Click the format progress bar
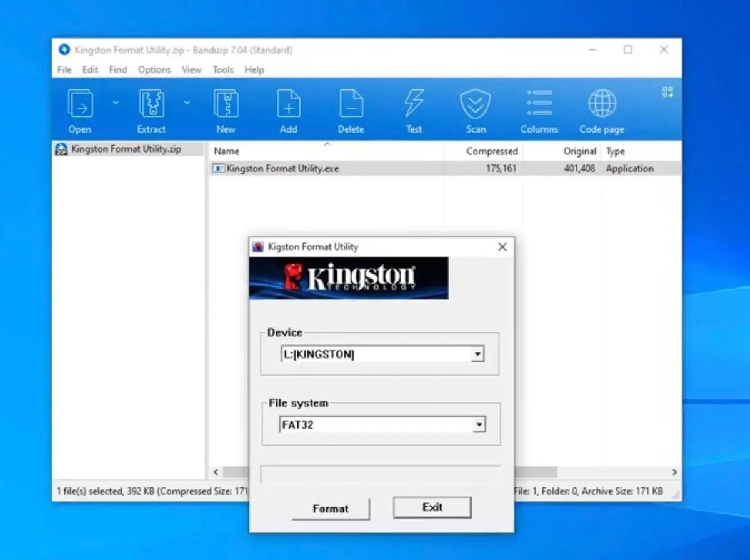This screenshot has width=750, height=560. point(381,474)
